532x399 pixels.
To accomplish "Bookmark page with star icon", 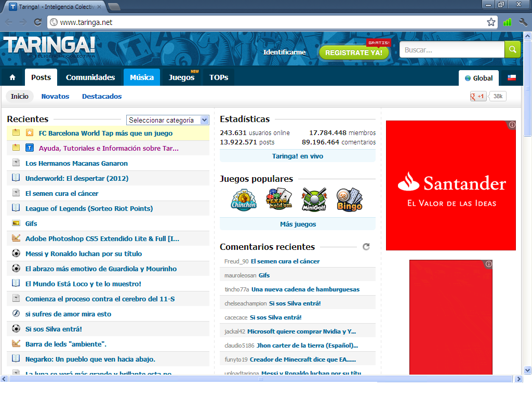I will coord(491,22).
